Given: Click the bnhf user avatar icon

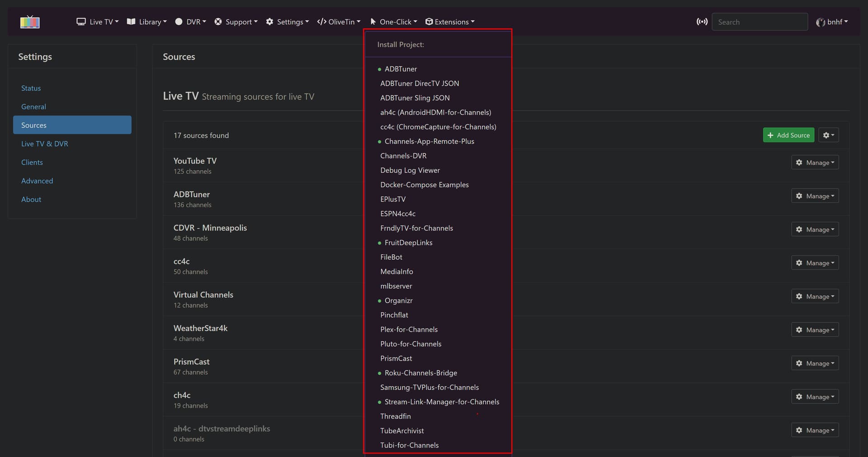Looking at the screenshot, I should (820, 22).
